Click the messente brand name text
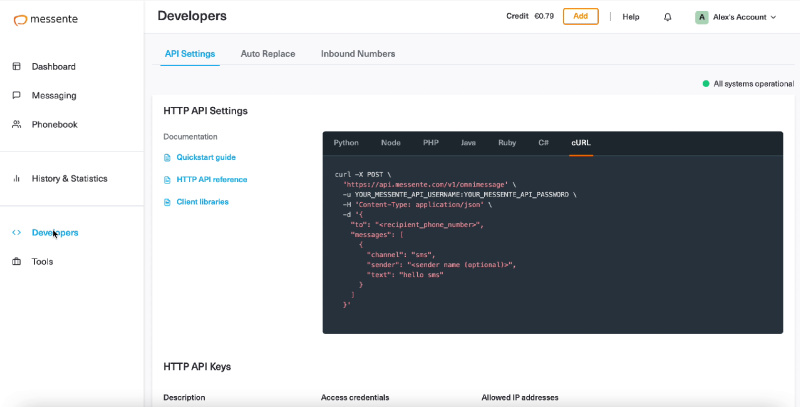The image size is (800, 407). click(x=54, y=19)
